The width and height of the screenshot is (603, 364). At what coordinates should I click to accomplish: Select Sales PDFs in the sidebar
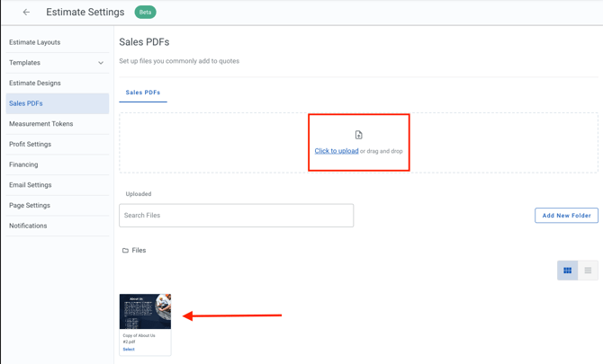(26, 103)
